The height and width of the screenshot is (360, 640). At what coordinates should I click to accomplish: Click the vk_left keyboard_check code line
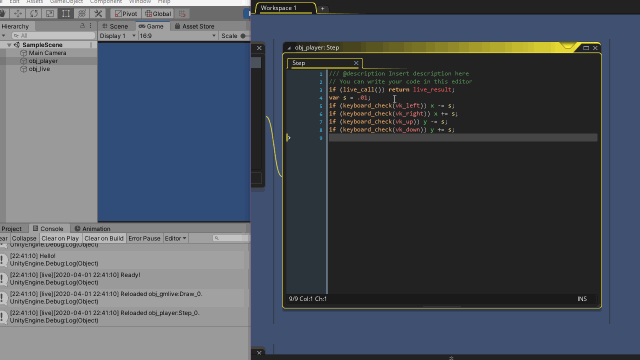[391, 106]
